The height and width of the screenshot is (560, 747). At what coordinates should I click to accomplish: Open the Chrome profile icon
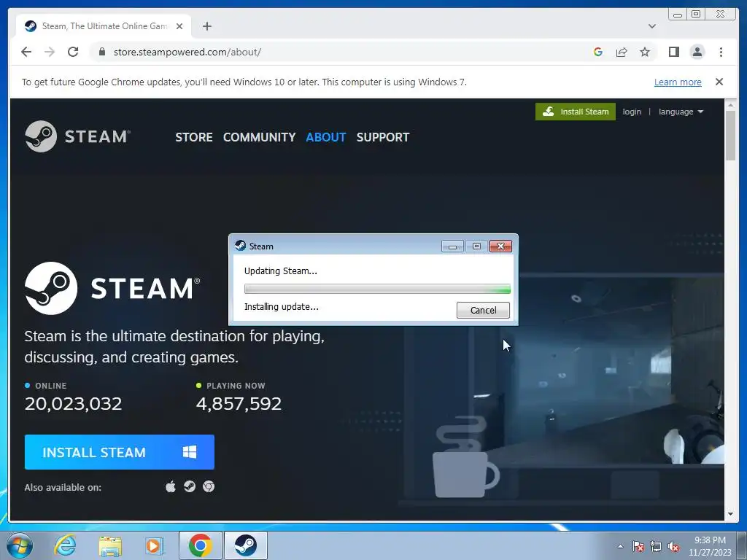[697, 52]
